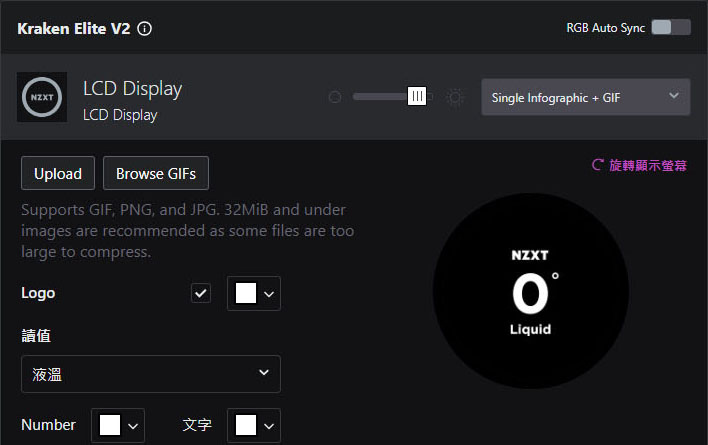708x445 pixels.
Task: Open the Logo color dropdown
Action: click(x=254, y=294)
